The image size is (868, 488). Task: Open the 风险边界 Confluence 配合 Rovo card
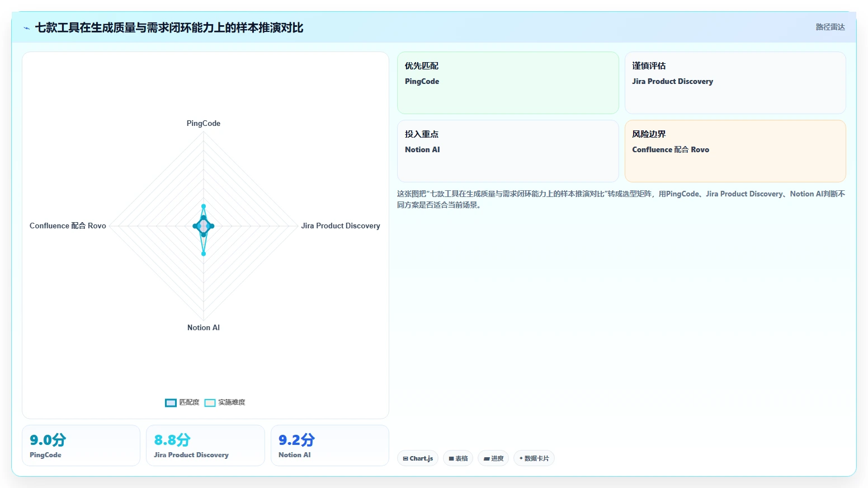pyautogui.click(x=735, y=151)
